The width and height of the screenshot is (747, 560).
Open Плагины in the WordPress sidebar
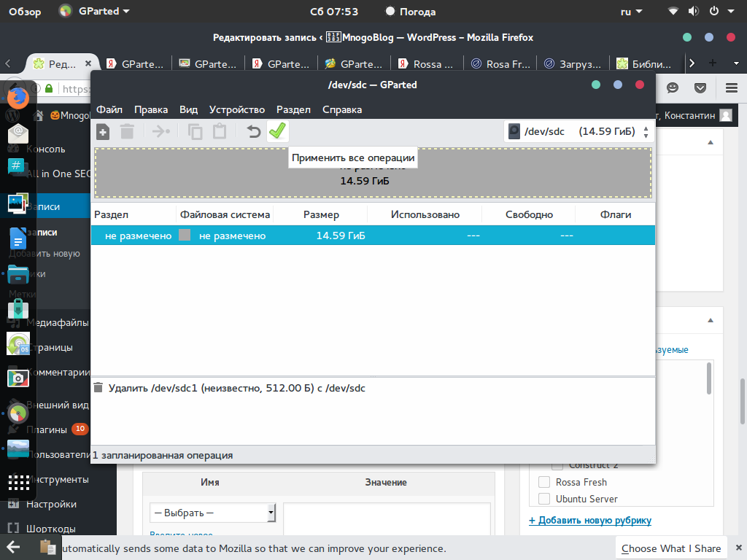(x=47, y=429)
